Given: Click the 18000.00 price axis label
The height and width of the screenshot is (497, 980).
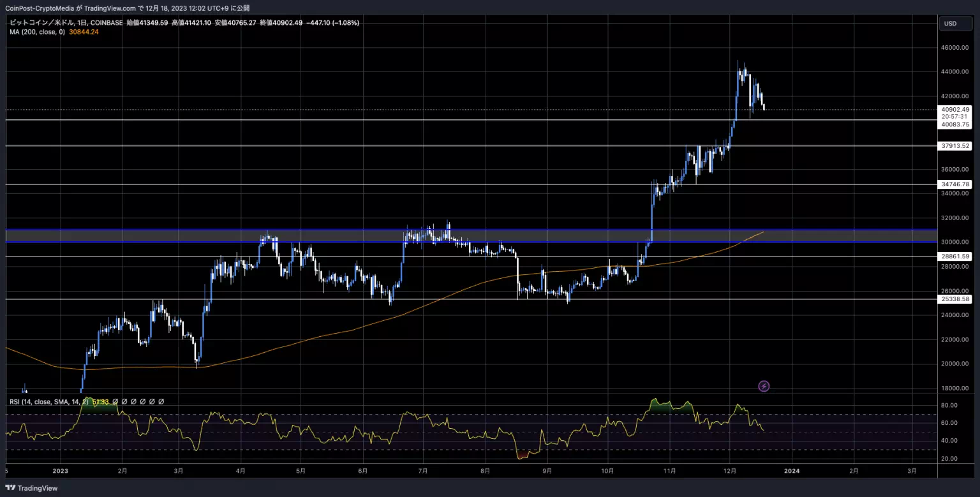Looking at the screenshot, I should click(x=955, y=388).
